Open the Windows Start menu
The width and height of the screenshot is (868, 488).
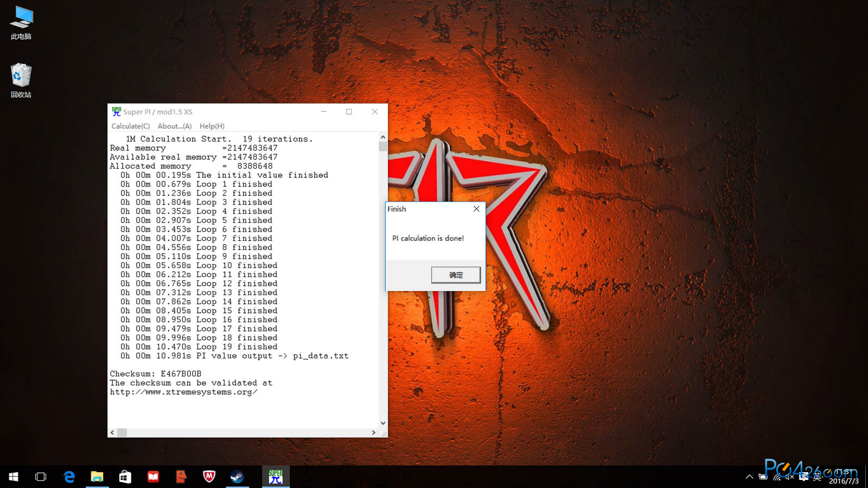coord(14,477)
